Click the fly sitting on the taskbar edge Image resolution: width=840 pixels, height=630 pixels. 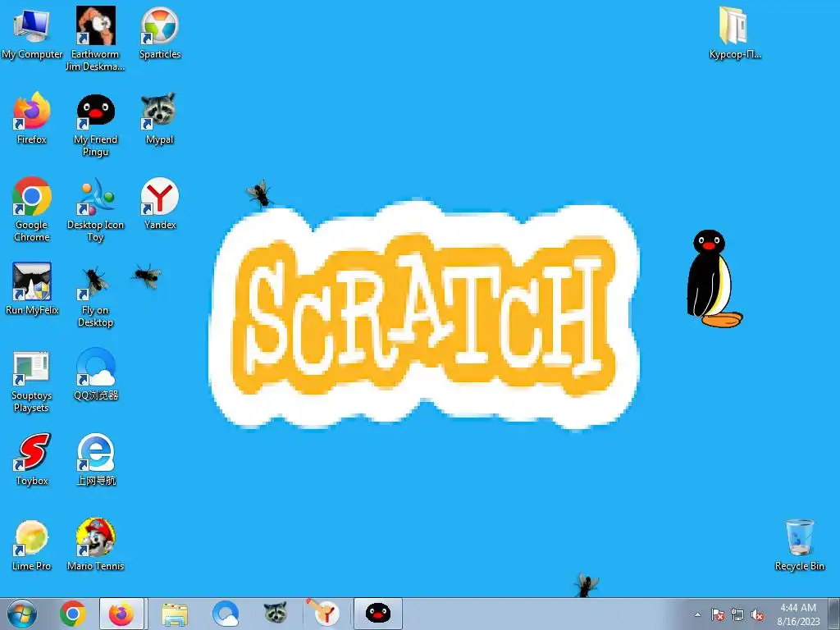(586, 584)
